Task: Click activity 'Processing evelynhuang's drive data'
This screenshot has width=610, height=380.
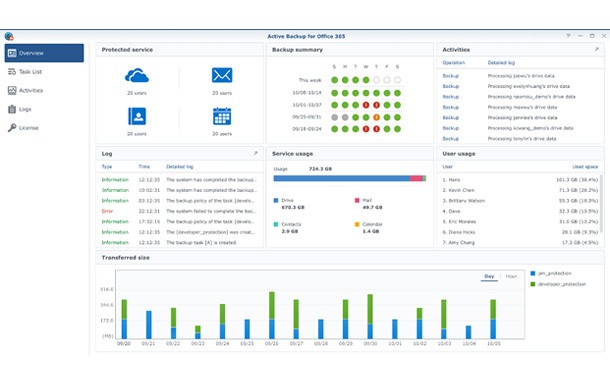Action: (529, 86)
